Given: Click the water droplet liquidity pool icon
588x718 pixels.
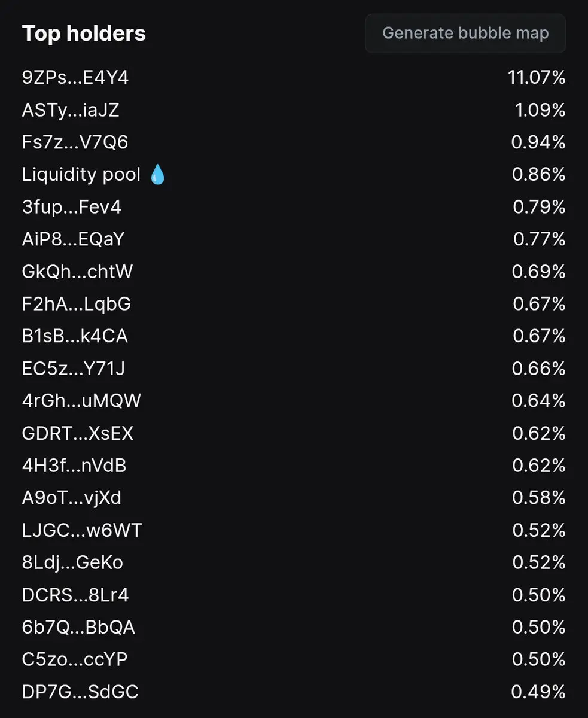Looking at the screenshot, I should (157, 175).
